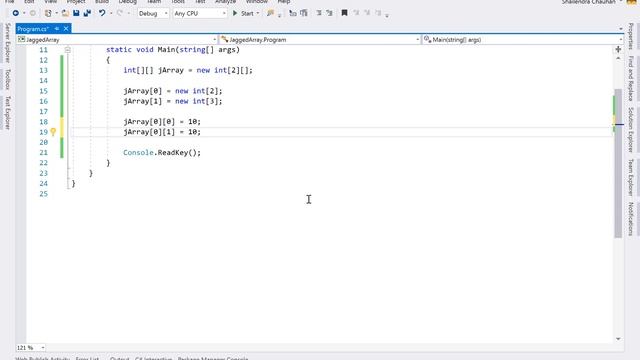Toggle a bookmark with the Bookmark icon
Viewport: 640px width, 360px height.
point(344,13)
